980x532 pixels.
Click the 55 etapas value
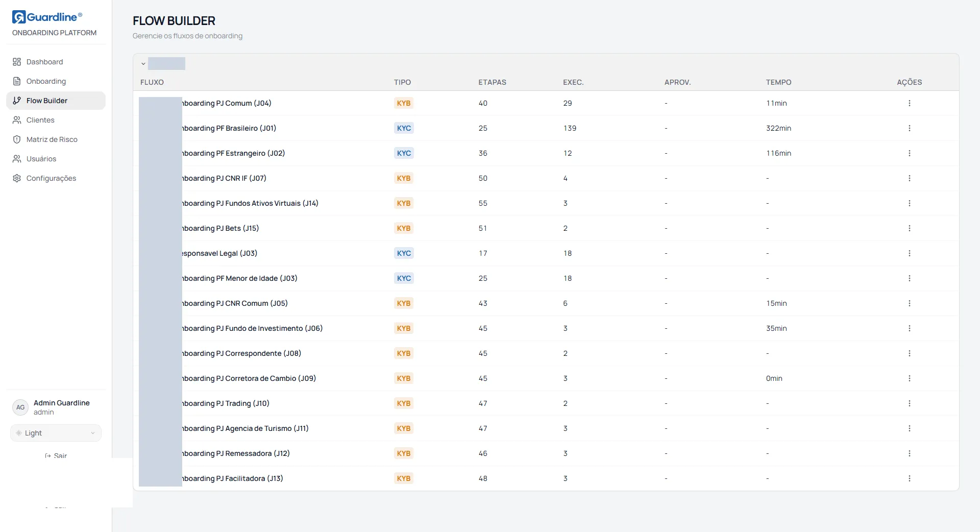click(483, 203)
